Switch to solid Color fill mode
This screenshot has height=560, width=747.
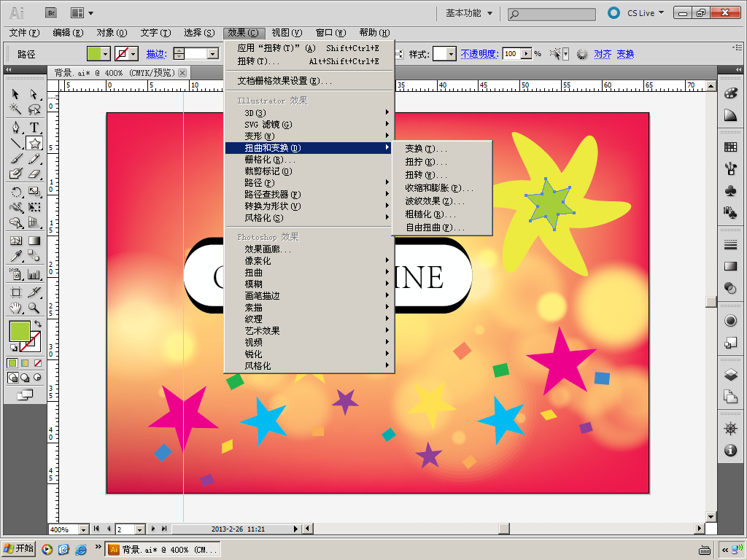(12, 363)
